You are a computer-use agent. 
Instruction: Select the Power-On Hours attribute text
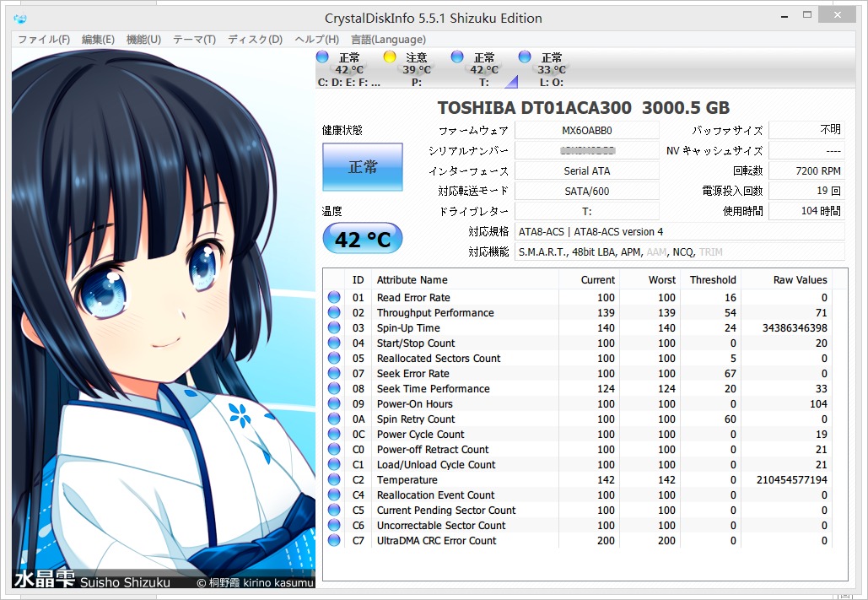tap(415, 404)
